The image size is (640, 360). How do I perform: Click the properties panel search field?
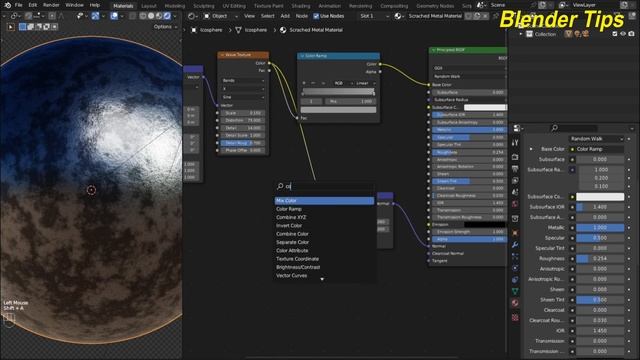click(x=573, y=128)
